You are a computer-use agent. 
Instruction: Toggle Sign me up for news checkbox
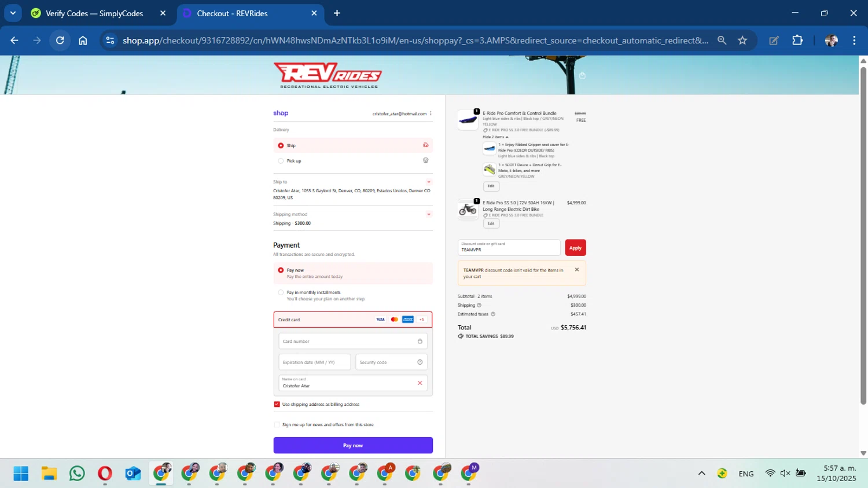point(277,424)
